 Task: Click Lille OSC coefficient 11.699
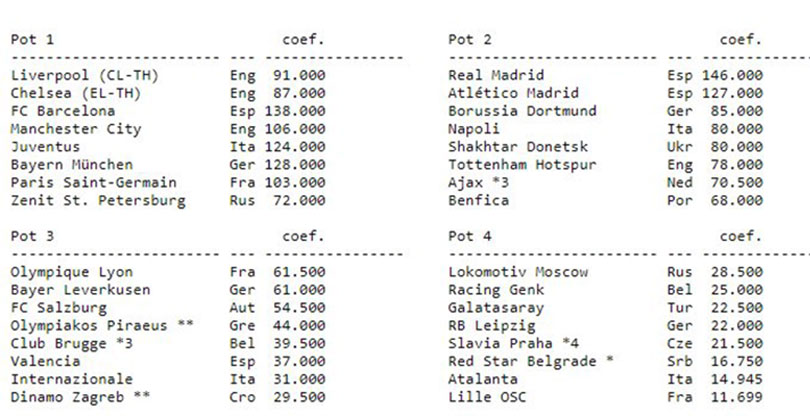click(x=737, y=397)
